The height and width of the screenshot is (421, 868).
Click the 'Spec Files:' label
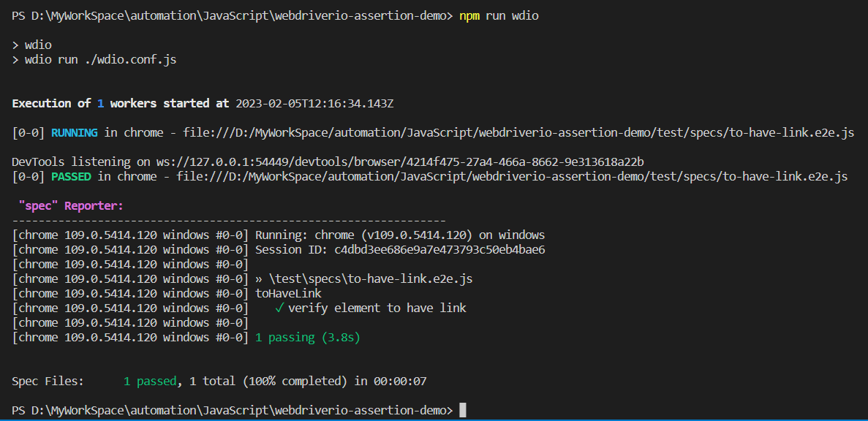pos(48,382)
